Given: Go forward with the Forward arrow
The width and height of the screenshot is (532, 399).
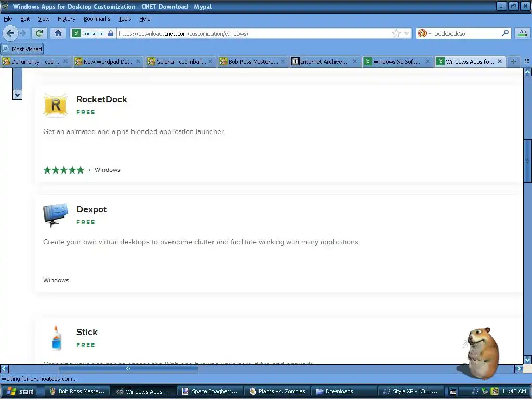Looking at the screenshot, I should 23,33.
